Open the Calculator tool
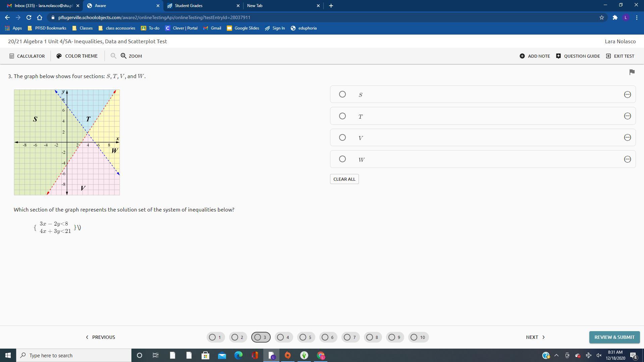 coord(27,56)
